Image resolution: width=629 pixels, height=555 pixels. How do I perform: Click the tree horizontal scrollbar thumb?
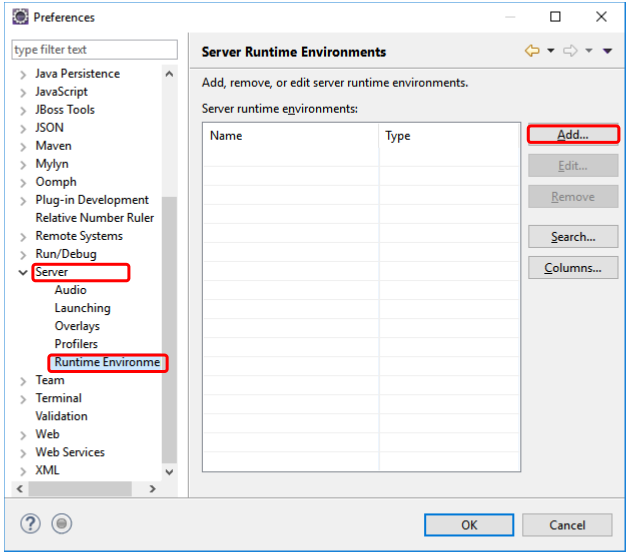80,489
